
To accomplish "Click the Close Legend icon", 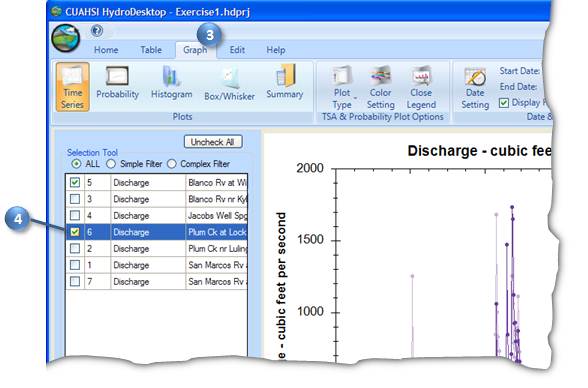I will 421,77.
